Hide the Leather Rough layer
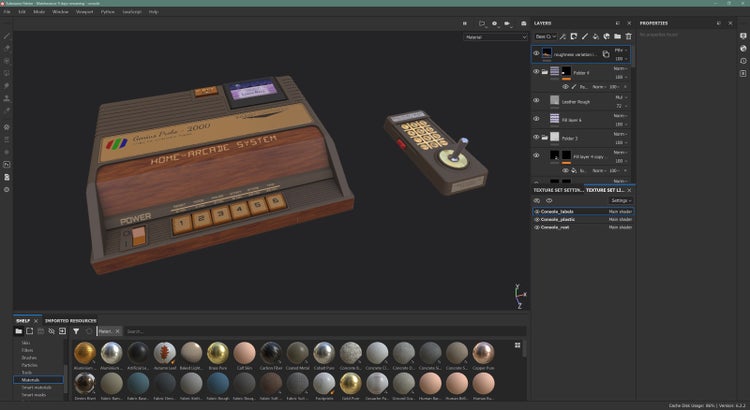Screen dimensions: 750x410 point(536,100)
